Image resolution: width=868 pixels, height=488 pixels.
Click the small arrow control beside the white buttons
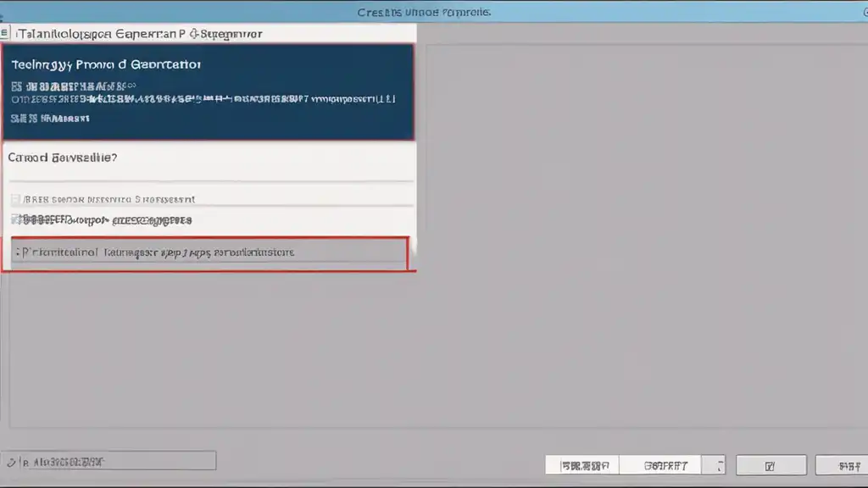coord(715,465)
